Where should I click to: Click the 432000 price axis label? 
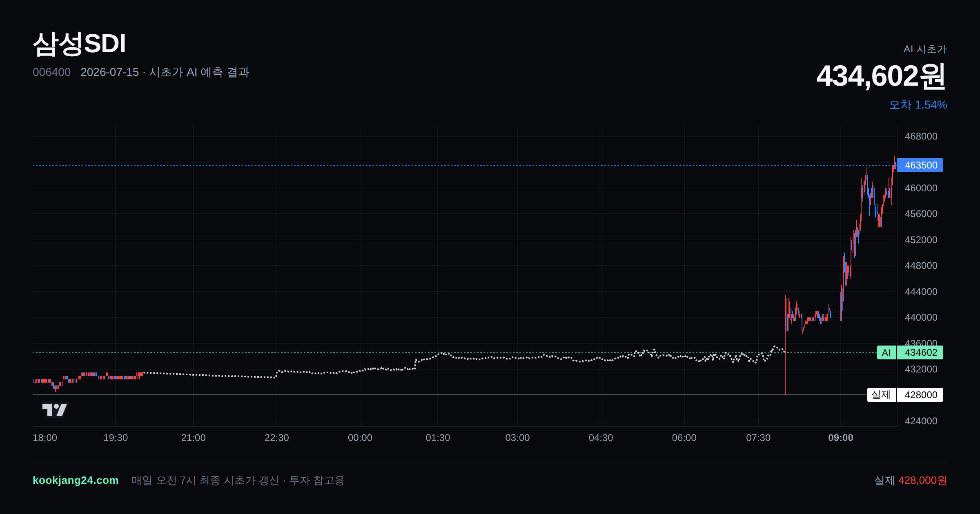[x=921, y=369]
